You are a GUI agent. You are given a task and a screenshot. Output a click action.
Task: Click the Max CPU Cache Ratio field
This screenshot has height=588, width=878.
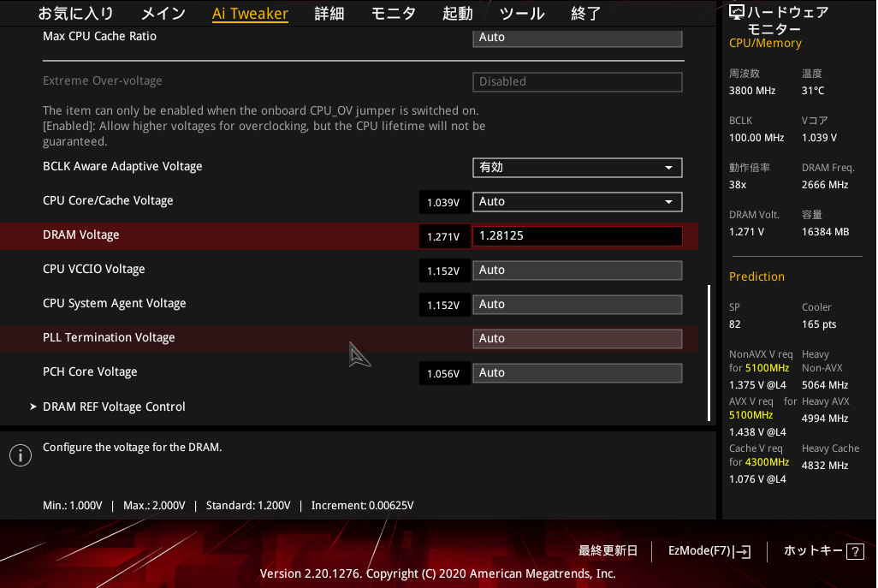pos(578,38)
